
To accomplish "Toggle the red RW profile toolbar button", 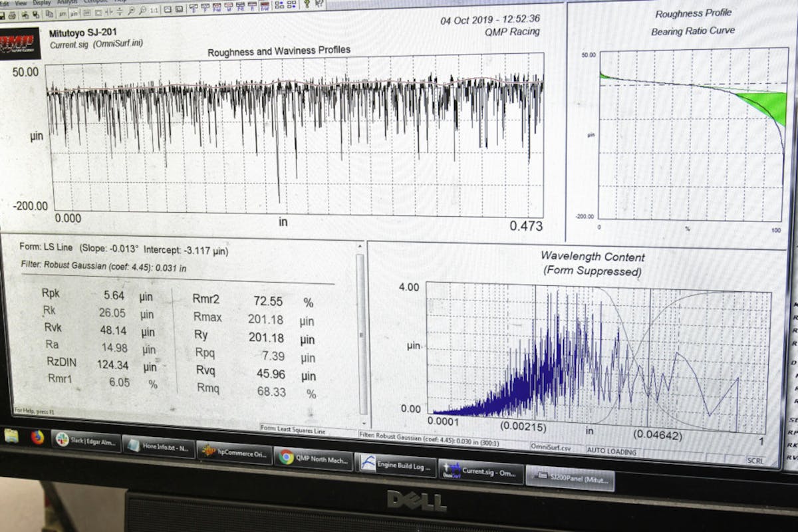I will pyautogui.click(x=265, y=7).
